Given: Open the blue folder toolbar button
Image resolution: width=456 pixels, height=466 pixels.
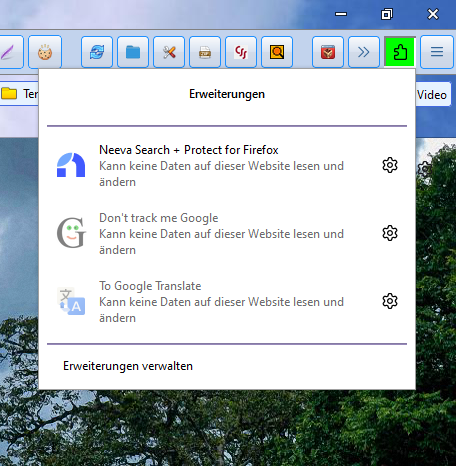Looking at the screenshot, I should pyautogui.click(x=133, y=52).
